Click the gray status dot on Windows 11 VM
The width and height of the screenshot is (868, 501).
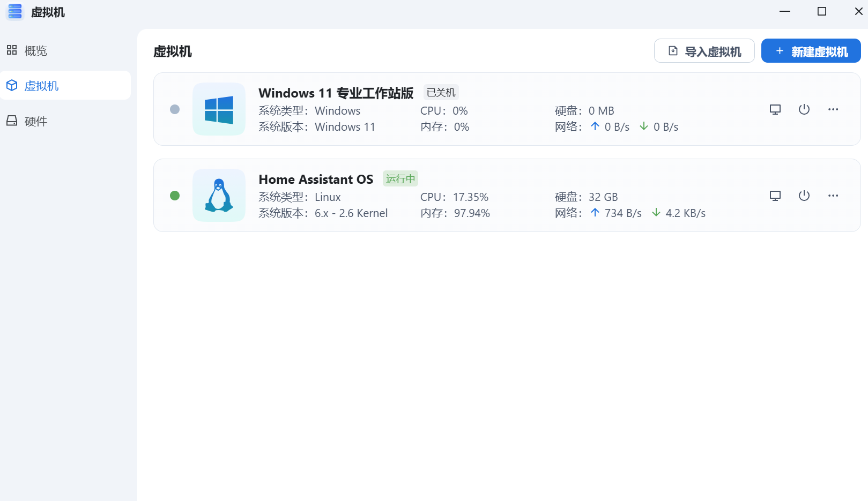(x=174, y=109)
